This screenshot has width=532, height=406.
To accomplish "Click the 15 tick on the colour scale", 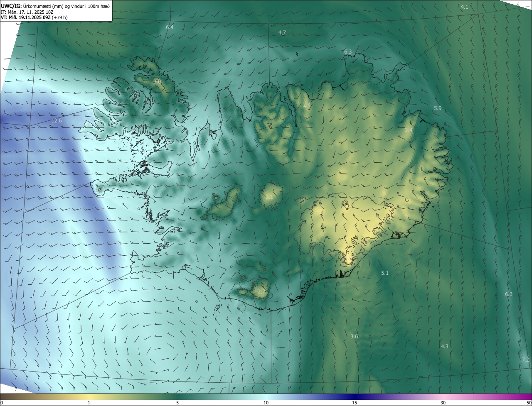I will (355, 403).
